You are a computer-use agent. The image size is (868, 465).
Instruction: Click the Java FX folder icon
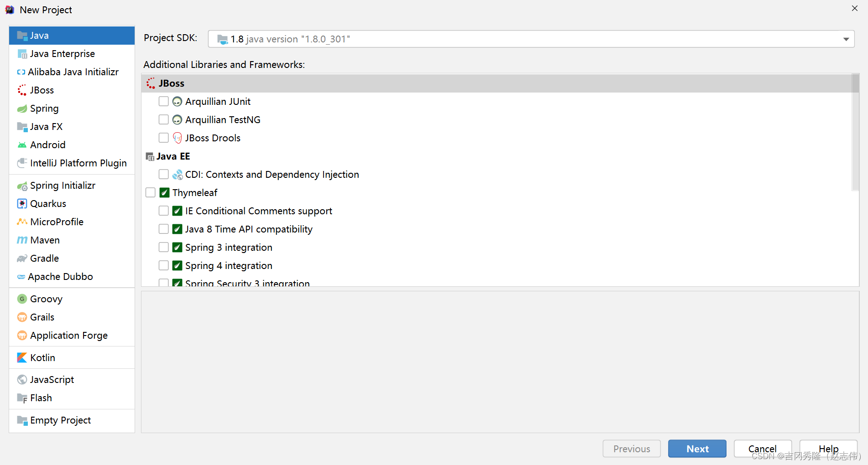[x=22, y=127]
